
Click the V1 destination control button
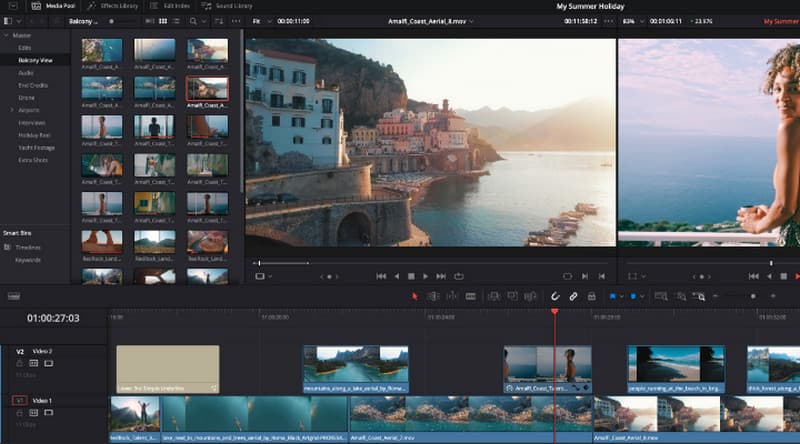(19, 401)
